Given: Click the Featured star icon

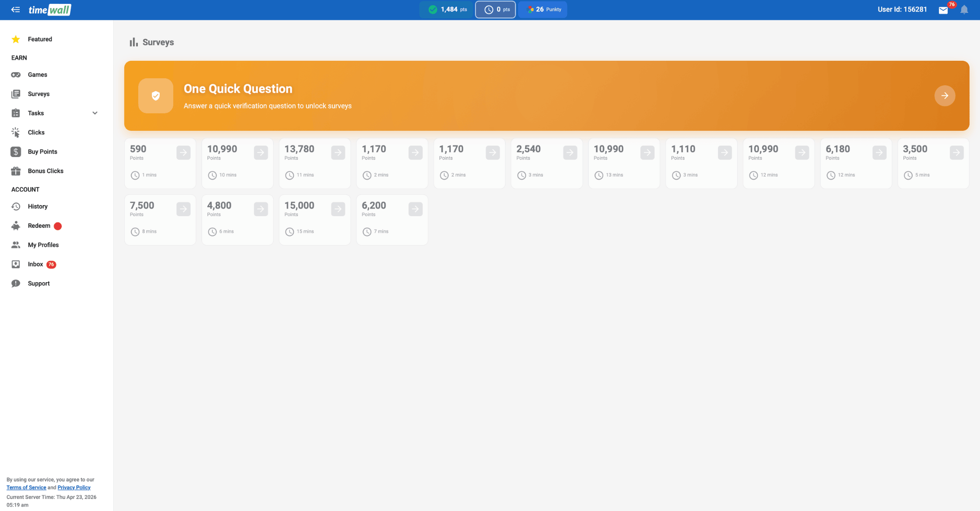Looking at the screenshot, I should click(16, 39).
